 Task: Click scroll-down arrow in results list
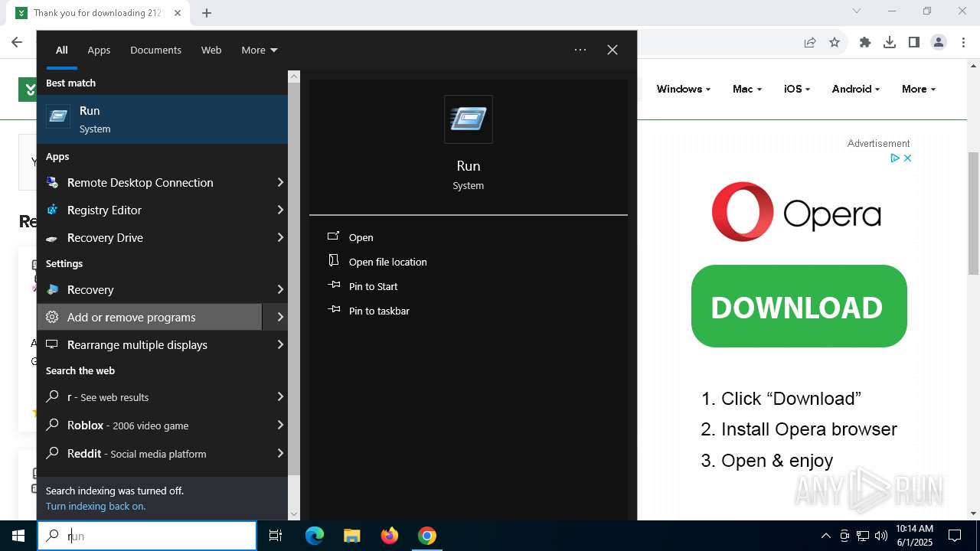[x=294, y=514]
